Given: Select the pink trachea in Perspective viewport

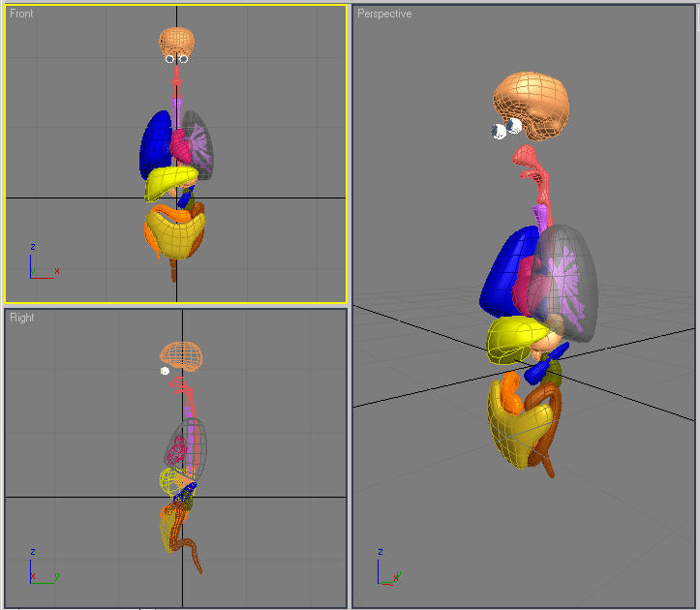Looking at the screenshot, I should [x=529, y=163].
